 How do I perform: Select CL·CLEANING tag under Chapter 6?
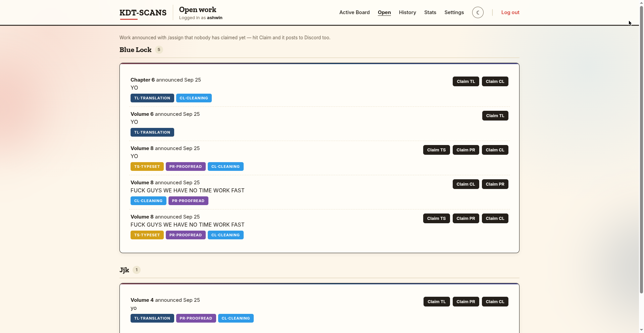click(194, 98)
